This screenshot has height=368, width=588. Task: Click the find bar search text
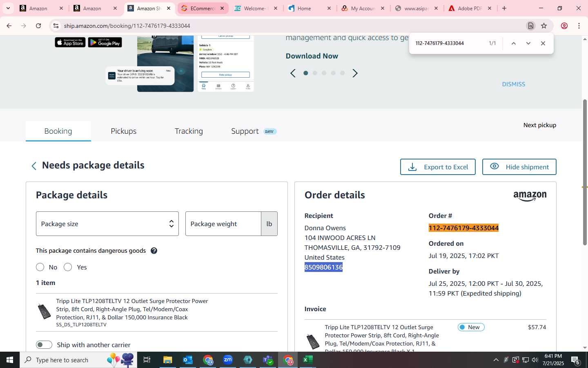point(440,43)
